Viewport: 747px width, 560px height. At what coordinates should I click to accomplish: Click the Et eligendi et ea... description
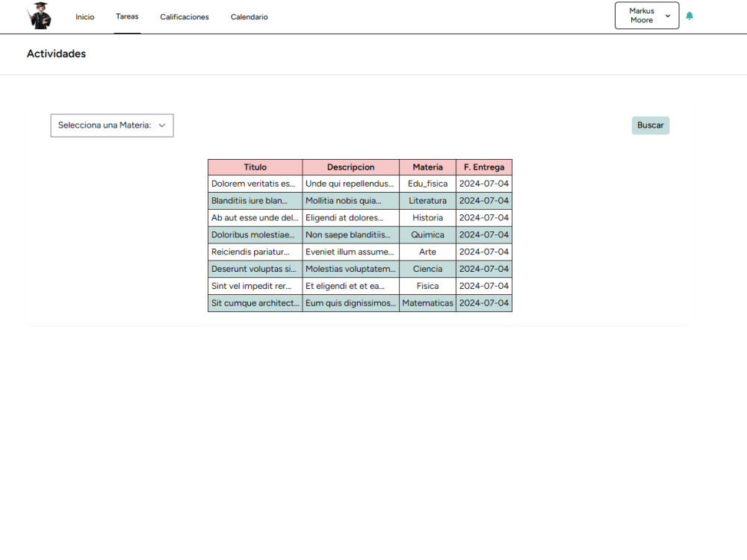[350, 286]
